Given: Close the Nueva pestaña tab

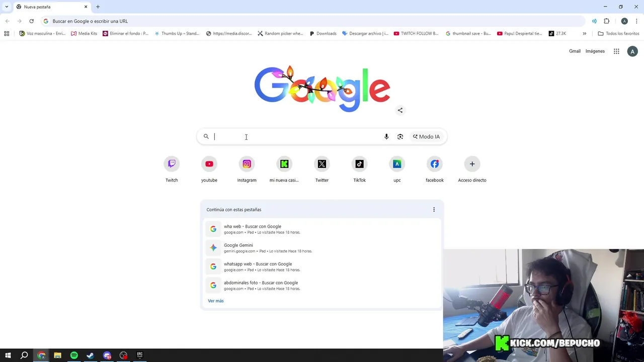Looking at the screenshot, I should point(86,7).
